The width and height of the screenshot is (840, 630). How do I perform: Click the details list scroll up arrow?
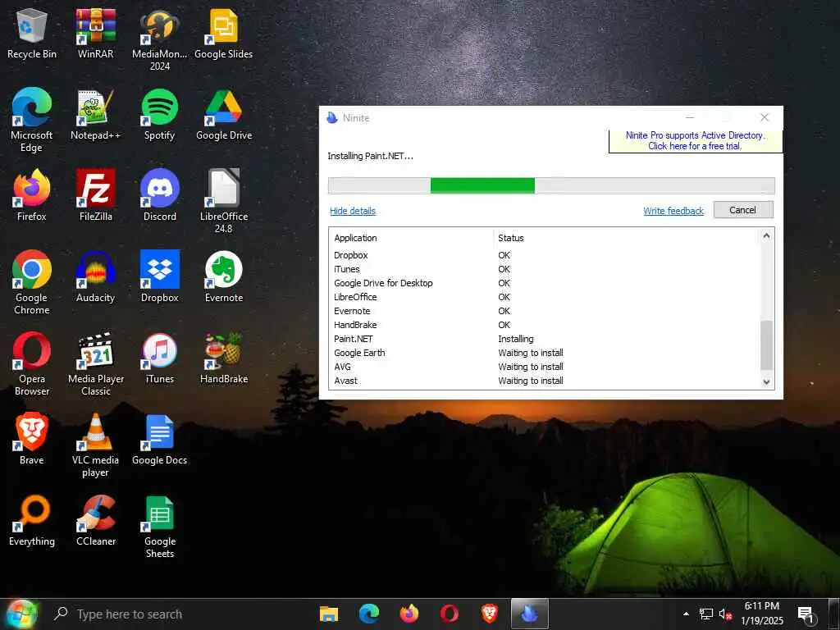pos(767,235)
